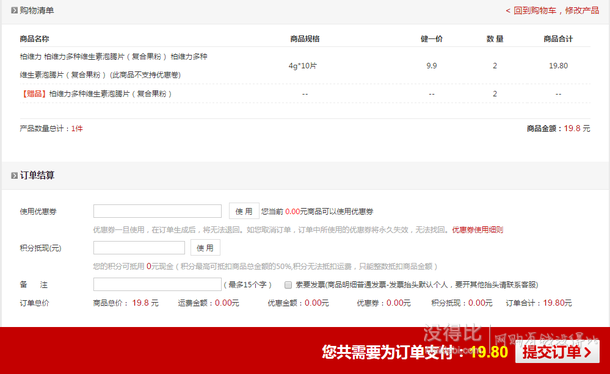610x374 pixels.
Task: Click the arrow icon beside 购物清单 heading
Action: click(14, 11)
